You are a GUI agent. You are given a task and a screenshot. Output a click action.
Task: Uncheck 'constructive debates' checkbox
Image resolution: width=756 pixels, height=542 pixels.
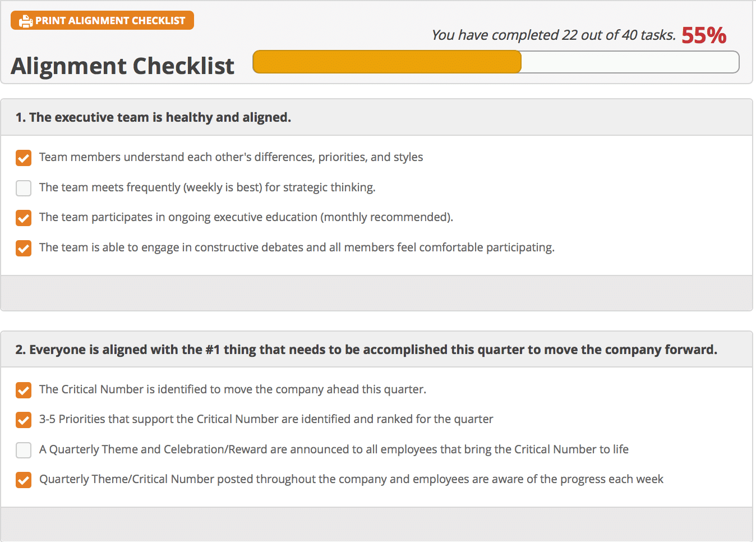[x=24, y=248]
